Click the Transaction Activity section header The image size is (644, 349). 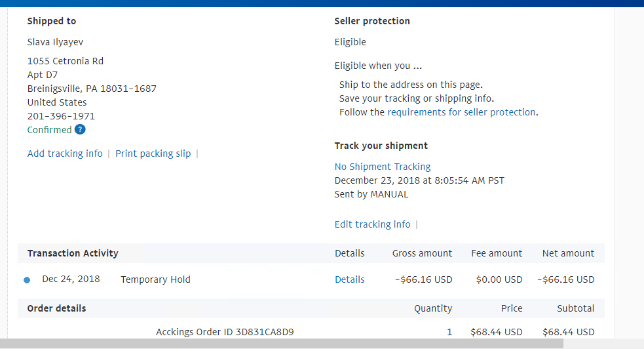(x=73, y=253)
